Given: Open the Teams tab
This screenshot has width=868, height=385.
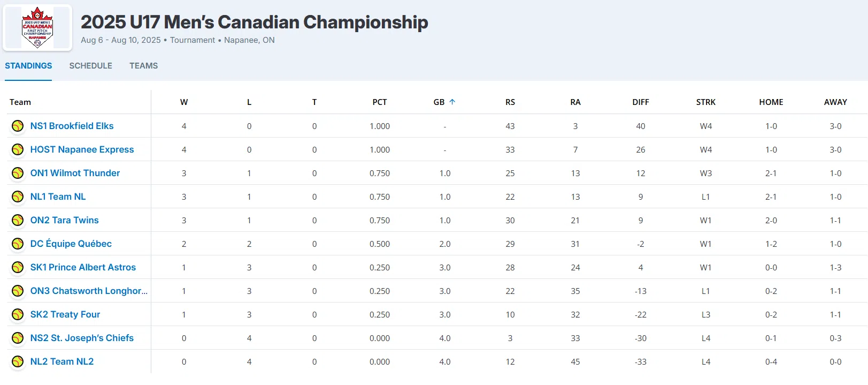Looking at the screenshot, I should click(143, 66).
